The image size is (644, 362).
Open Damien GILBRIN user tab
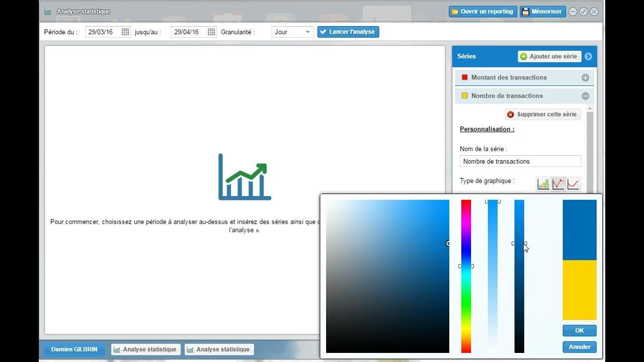point(74,349)
